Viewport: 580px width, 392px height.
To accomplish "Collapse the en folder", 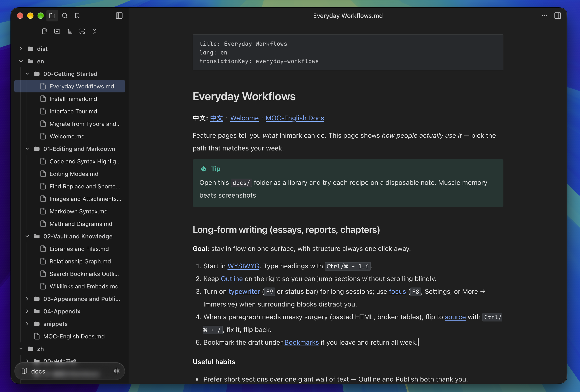I will (x=21, y=61).
